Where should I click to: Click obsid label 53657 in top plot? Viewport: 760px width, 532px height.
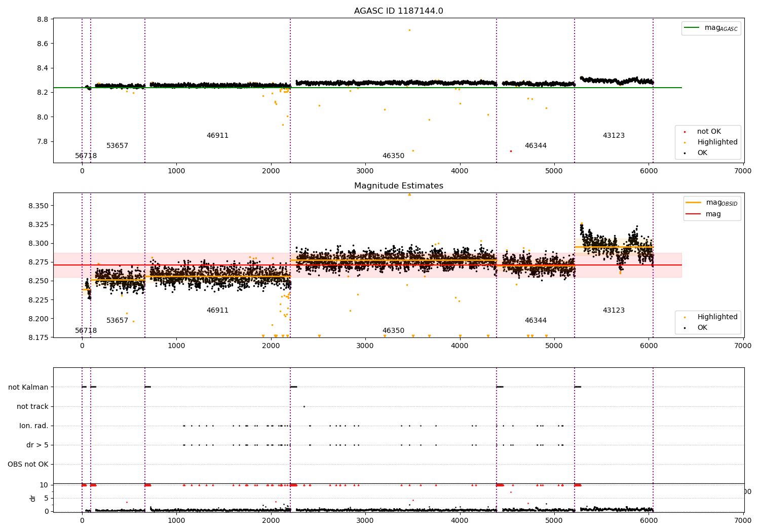coord(117,146)
